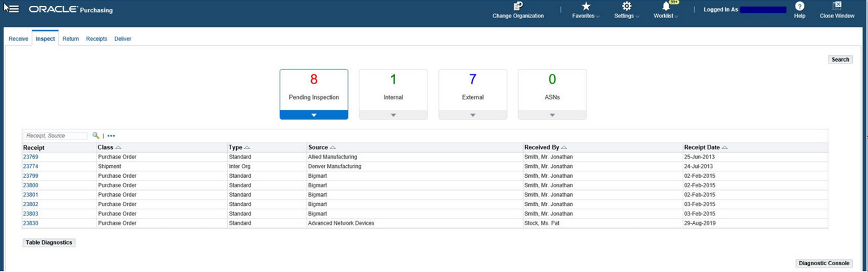This screenshot has width=868, height=272.
Task: Expand the ASNs tile arrow
Action: (x=552, y=115)
